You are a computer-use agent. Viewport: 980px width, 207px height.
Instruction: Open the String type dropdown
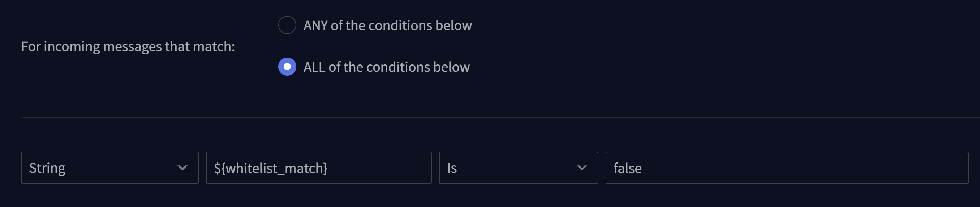pos(109,168)
